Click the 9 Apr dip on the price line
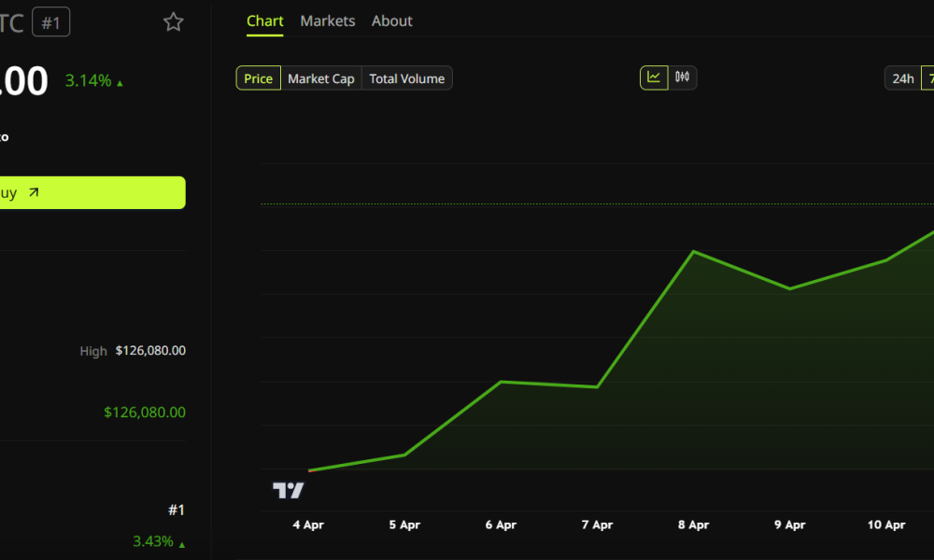 click(789, 288)
